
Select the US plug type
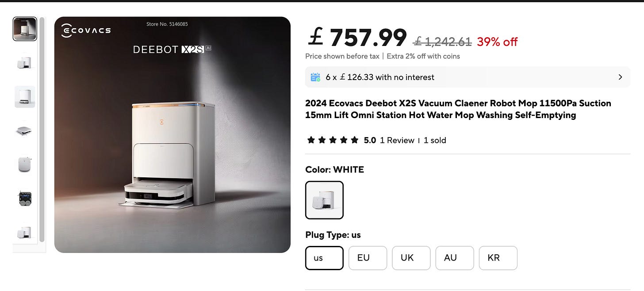324,258
